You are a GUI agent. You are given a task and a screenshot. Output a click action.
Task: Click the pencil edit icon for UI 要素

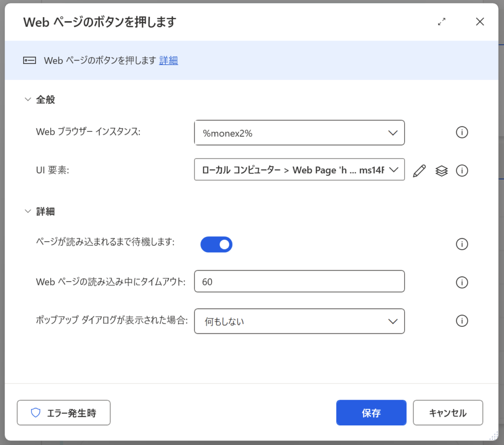coord(419,171)
